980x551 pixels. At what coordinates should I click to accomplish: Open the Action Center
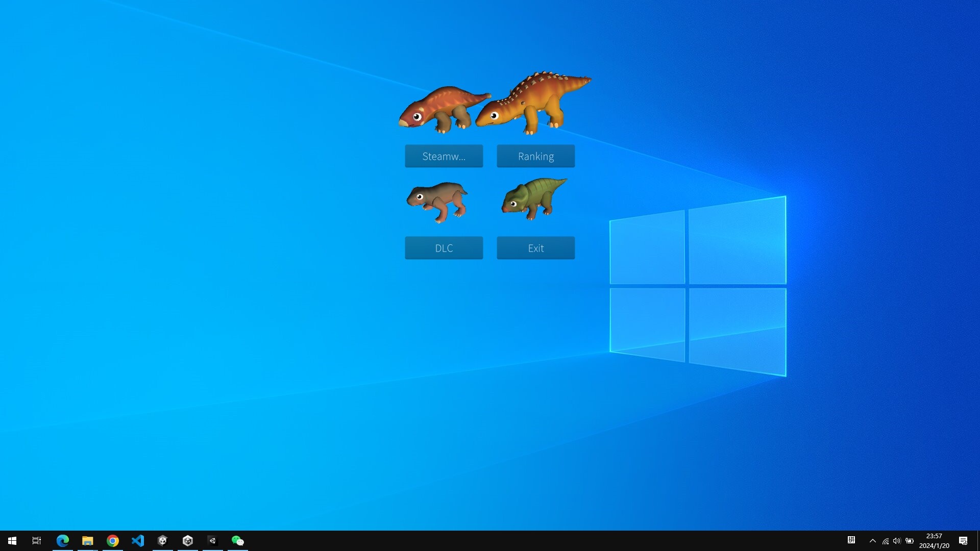[x=965, y=541]
